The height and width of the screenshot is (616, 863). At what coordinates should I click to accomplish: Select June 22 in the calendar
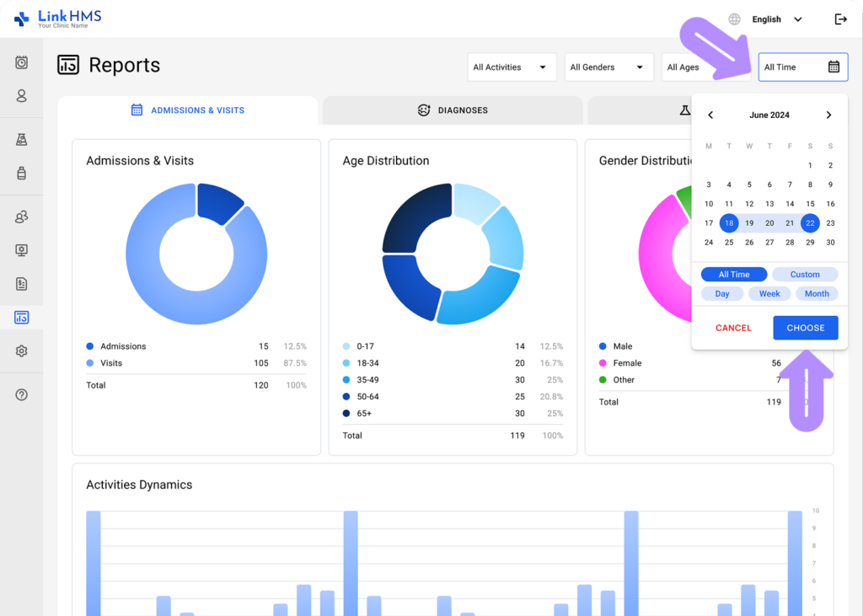(x=810, y=222)
